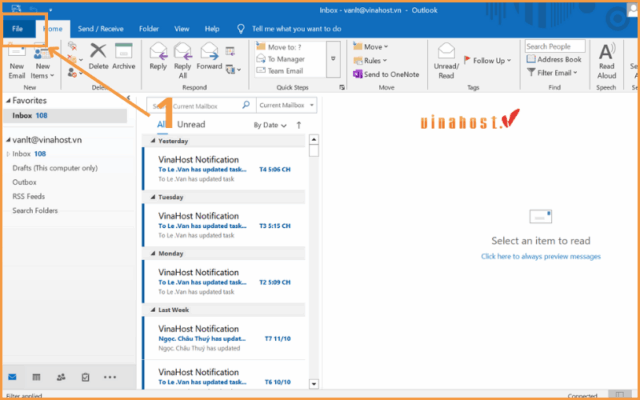The height and width of the screenshot is (400, 640).
Task: Open the Calendar view from navigation bar
Action: 37,377
